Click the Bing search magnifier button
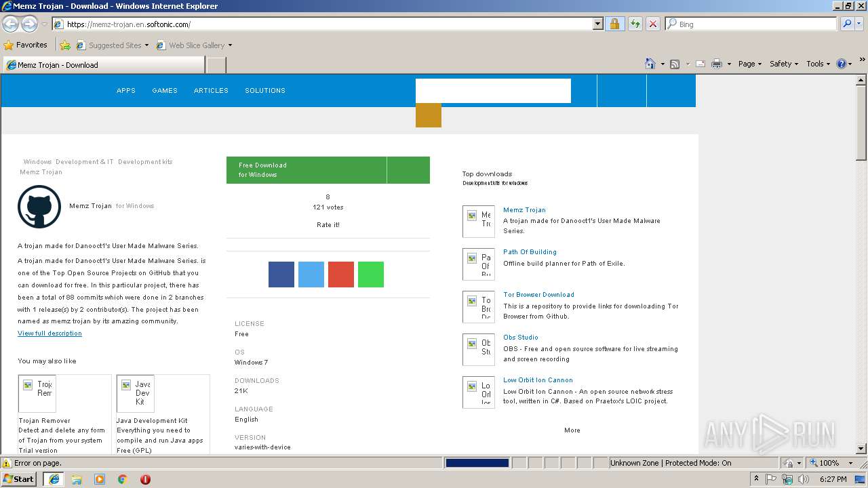Image resolution: width=868 pixels, height=488 pixels. pyautogui.click(x=847, y=24)
